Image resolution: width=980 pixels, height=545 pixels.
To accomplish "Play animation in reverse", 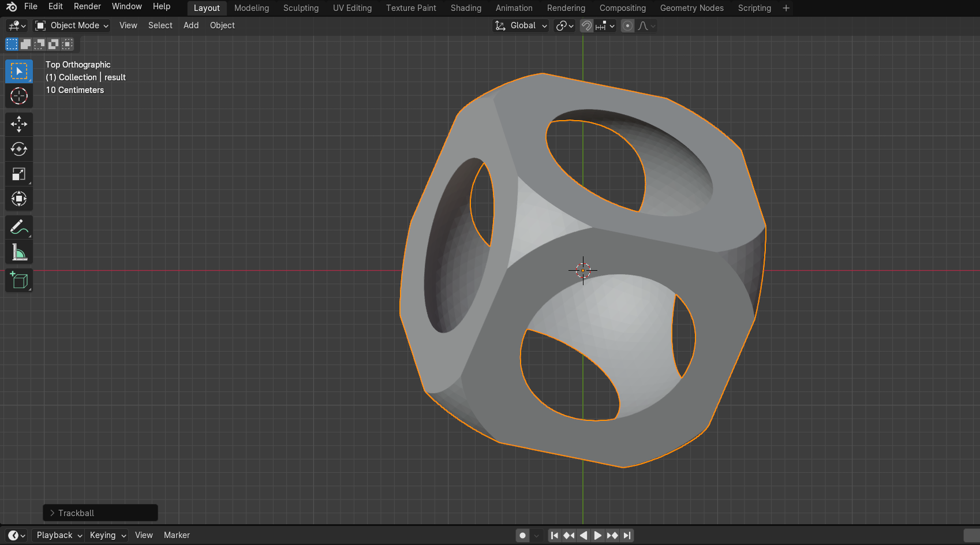I will pyautogui.click(x=583, y=535).
